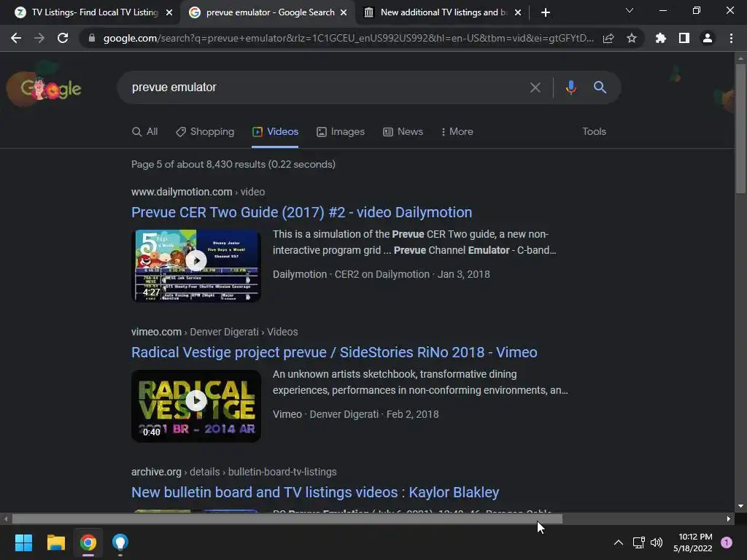This screenshot has width=747, height=560.
Task: Click the horizontal scroll right arrow
Action: pyautogui.click(x=729, y=519)
